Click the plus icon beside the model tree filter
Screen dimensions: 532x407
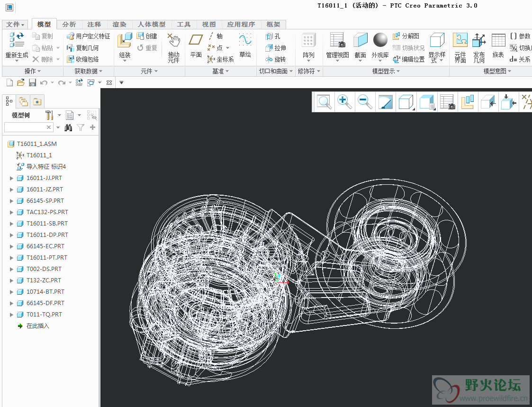coord(92,127)
